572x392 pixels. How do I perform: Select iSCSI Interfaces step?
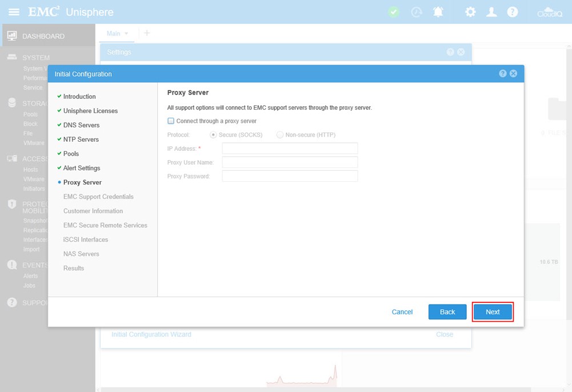(86, 239)
